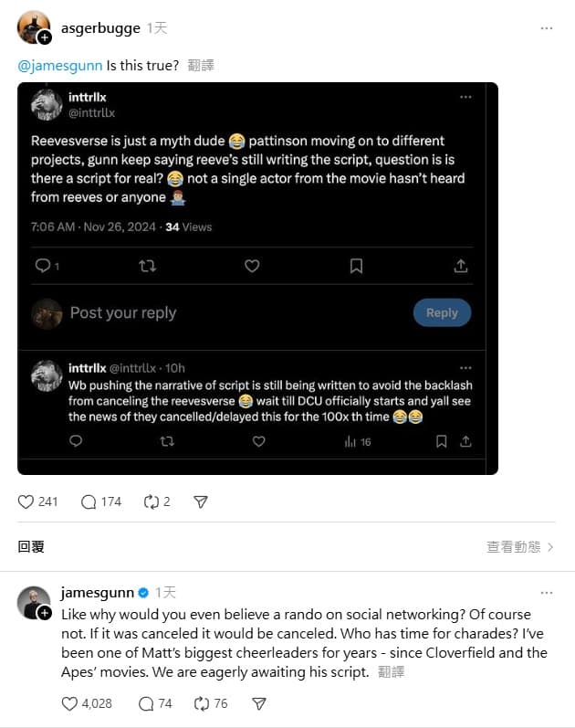Screen dimensions: 575x728
Task: Open more options menu on jamesgunn's reply
Action: 547,593
